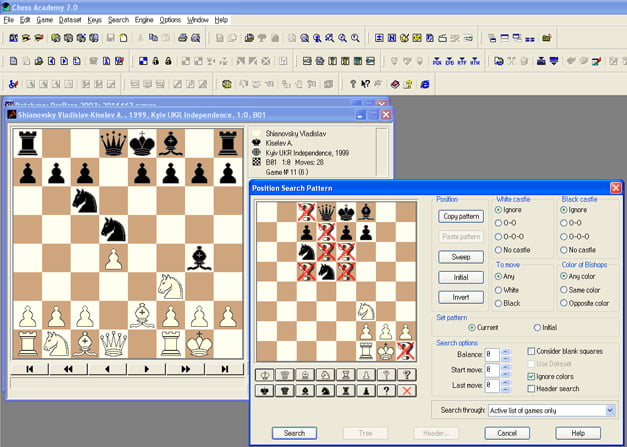Choose Opposite color bishops option
This screenshot has width=627, height=447.
585,303
